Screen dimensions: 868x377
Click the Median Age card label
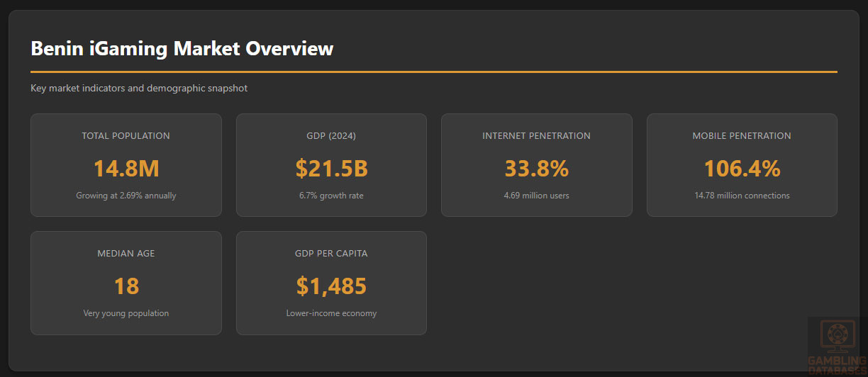[126, 253]
